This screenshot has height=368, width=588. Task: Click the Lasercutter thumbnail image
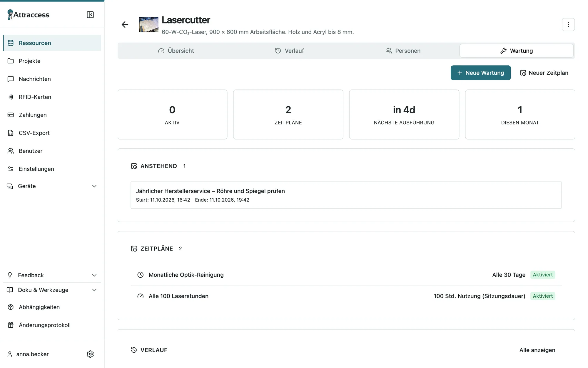pyautogui.click(x=148, y=24)
